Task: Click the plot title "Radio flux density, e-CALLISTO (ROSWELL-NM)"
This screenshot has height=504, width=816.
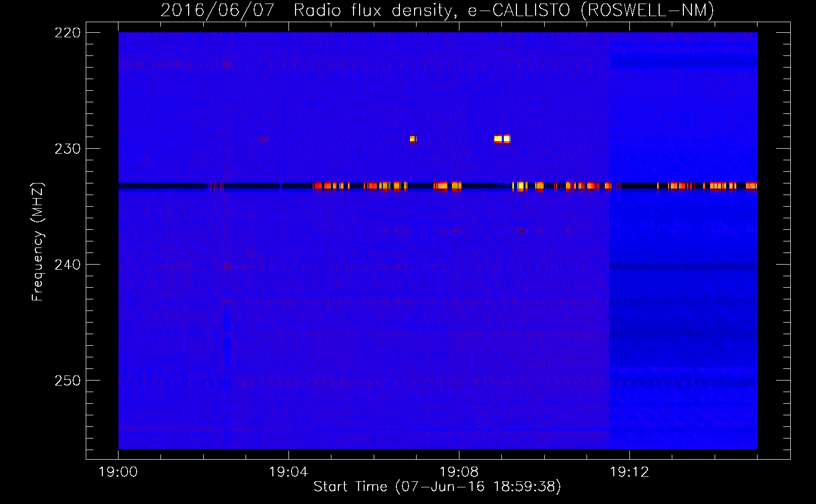Action: tap(504, 10)
